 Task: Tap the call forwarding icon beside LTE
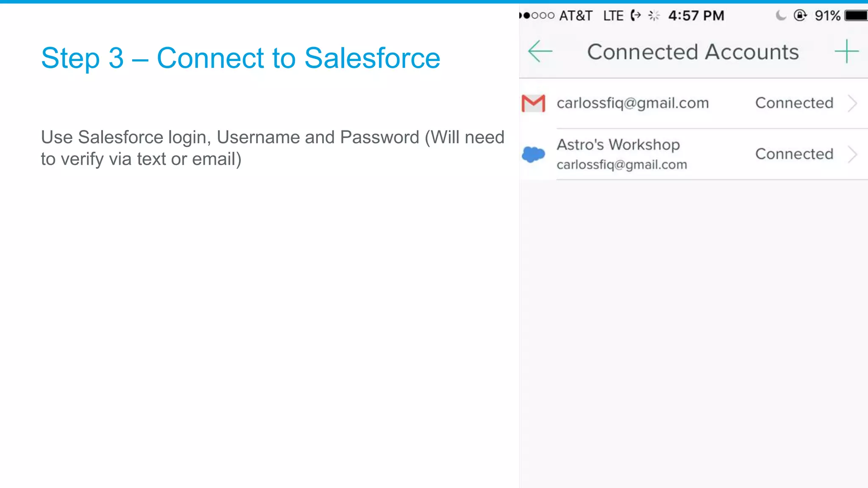coord(636,16)
